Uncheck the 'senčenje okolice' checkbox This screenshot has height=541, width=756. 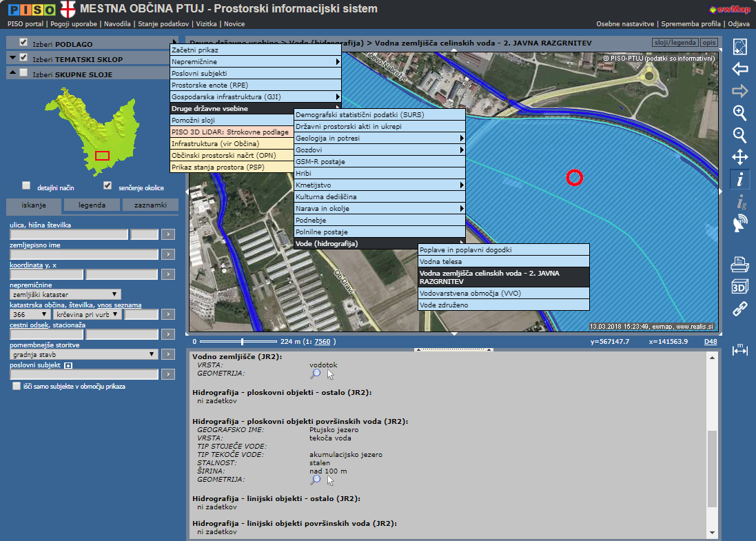(x=108, y=185)
